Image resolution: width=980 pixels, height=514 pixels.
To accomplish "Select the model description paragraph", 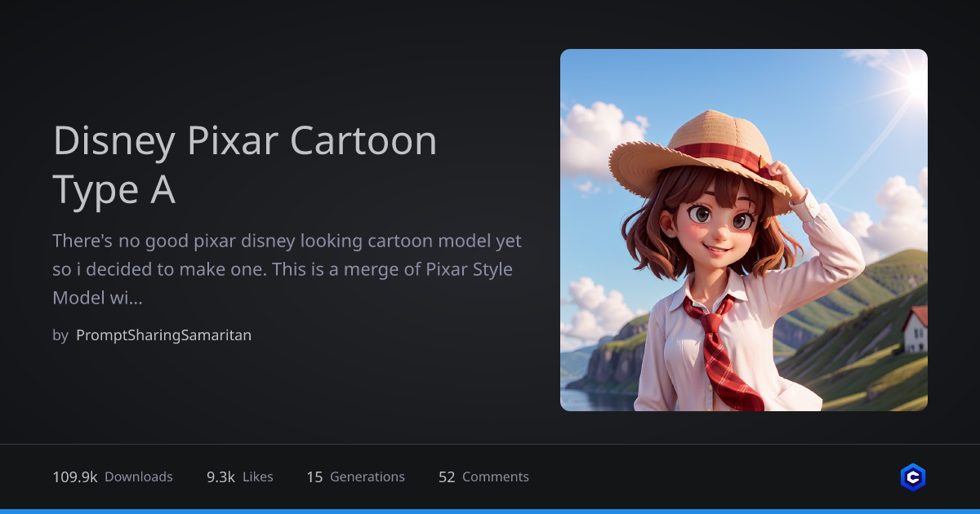I will 287,269.
